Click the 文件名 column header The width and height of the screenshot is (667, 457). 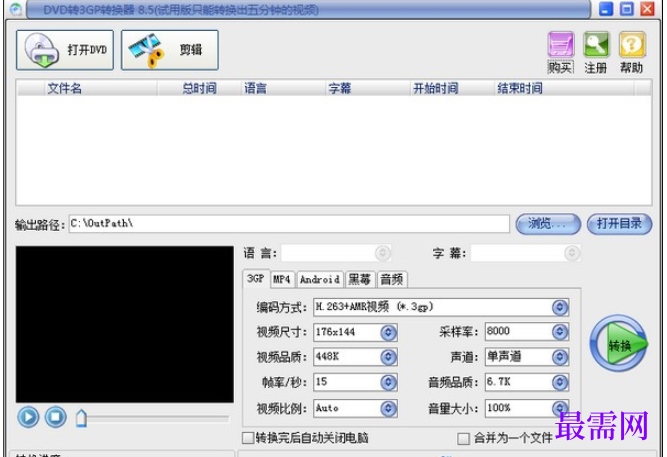tap(101, 89)
